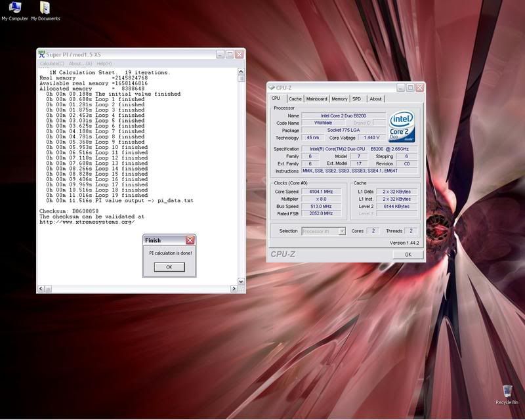This screenshot has width=525, height=420.
Task: Open the Help menu in Super PI
Action: pos(104,64)
